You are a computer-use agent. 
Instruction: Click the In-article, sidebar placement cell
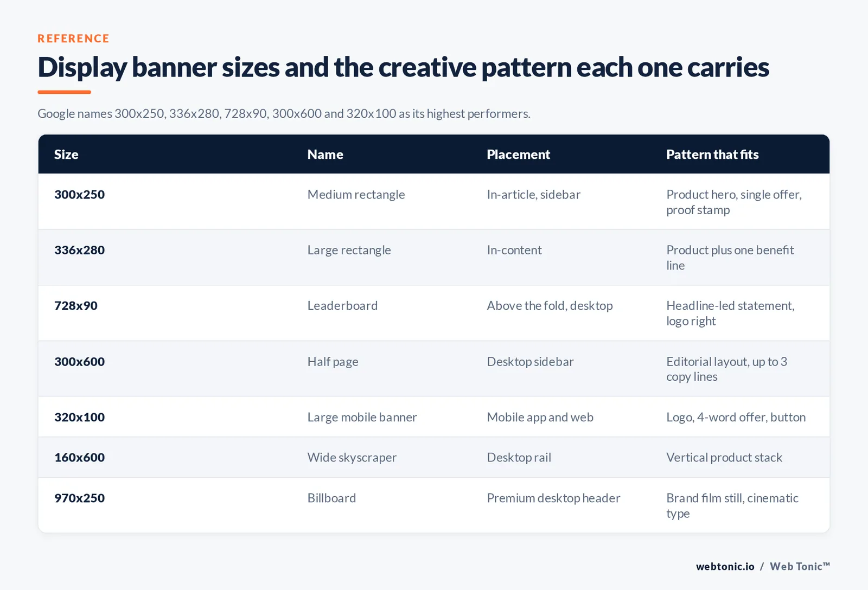pos(533,195)
